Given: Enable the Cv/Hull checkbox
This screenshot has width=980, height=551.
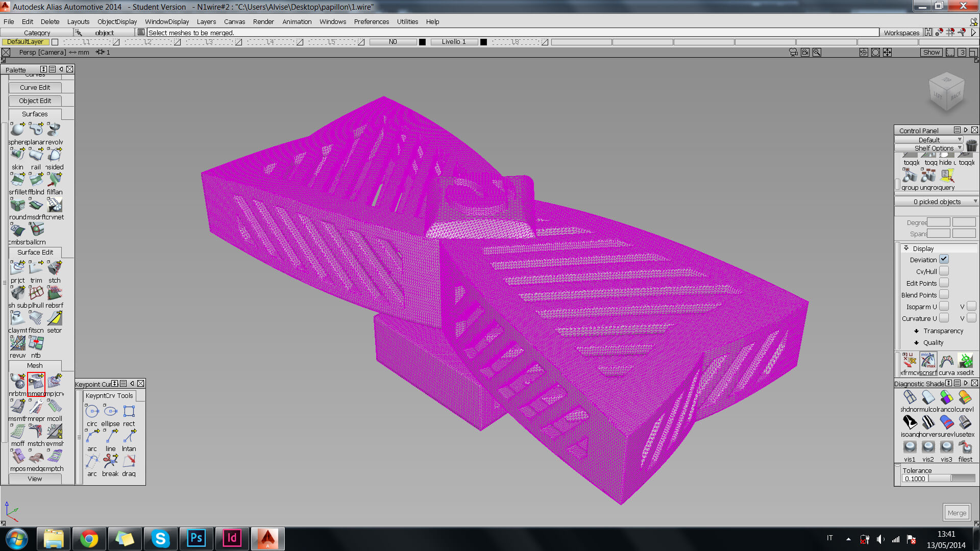Looking at the screenshot, I should 944,271.
